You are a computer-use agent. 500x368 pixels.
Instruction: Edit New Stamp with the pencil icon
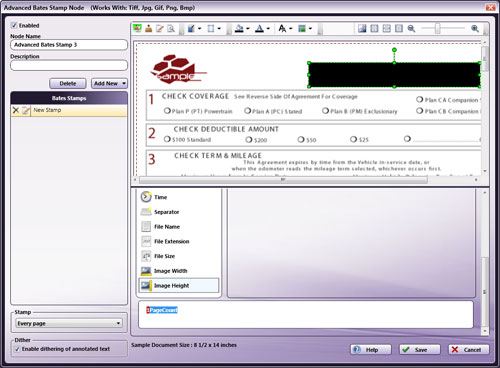click(x=26, y=110)
